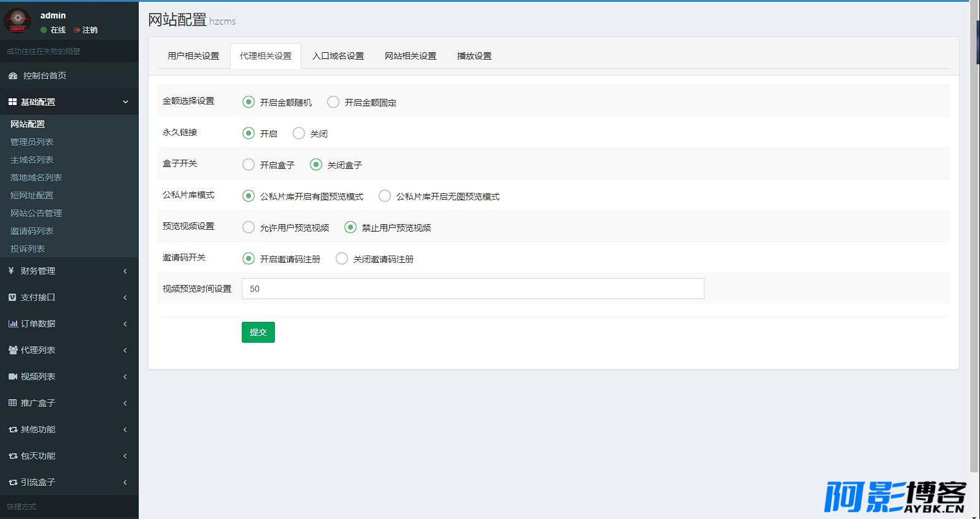Viewport: 980px width, 519px height.
Task: Click the green 提交 button
Action: point(258,332)
